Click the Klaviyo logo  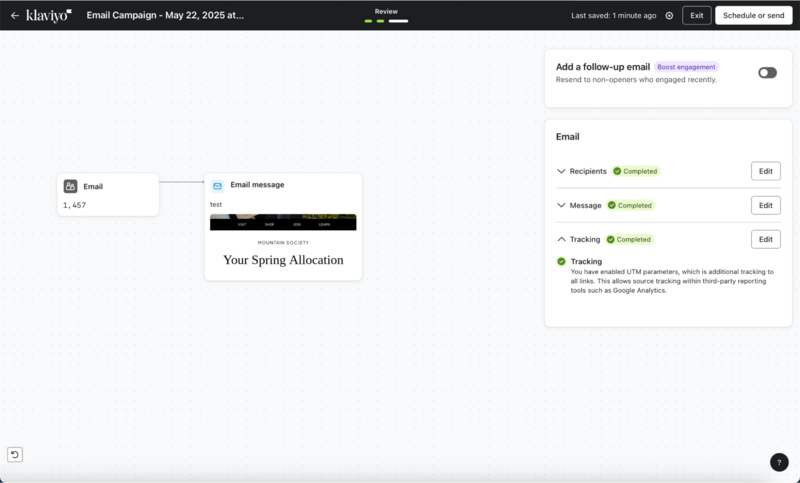[48, 15]
